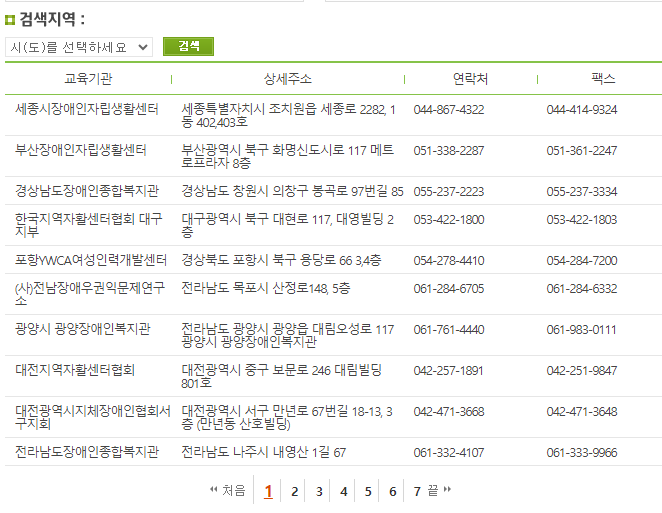Screen dimensions: 662x513
Task: Click address 대구광역시 북구 대현로 117
Action: 287,225
